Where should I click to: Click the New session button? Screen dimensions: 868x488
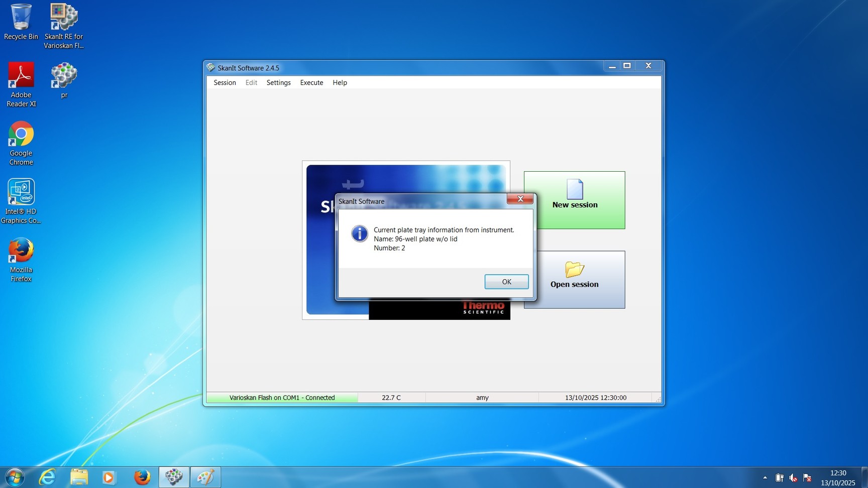574,200
